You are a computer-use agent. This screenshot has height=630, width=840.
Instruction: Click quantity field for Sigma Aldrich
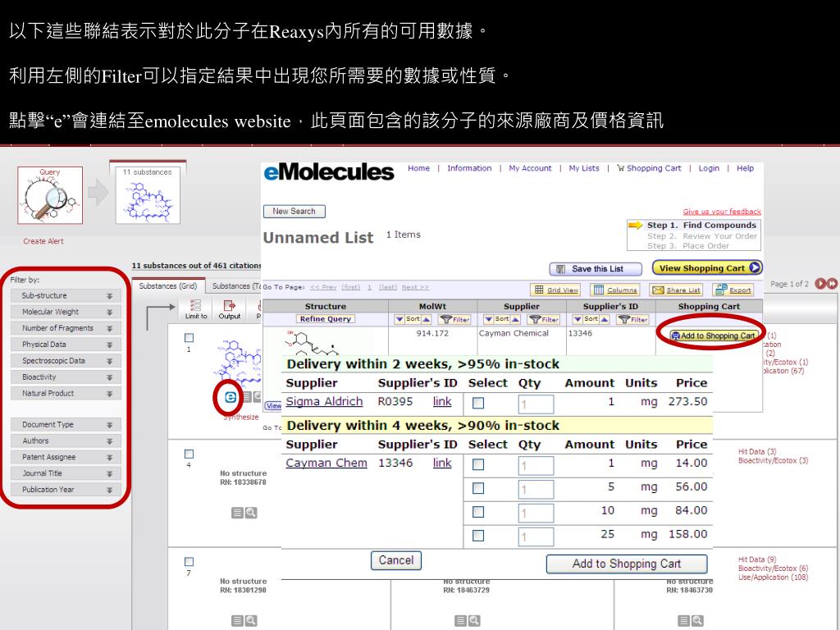coord(536,404)
